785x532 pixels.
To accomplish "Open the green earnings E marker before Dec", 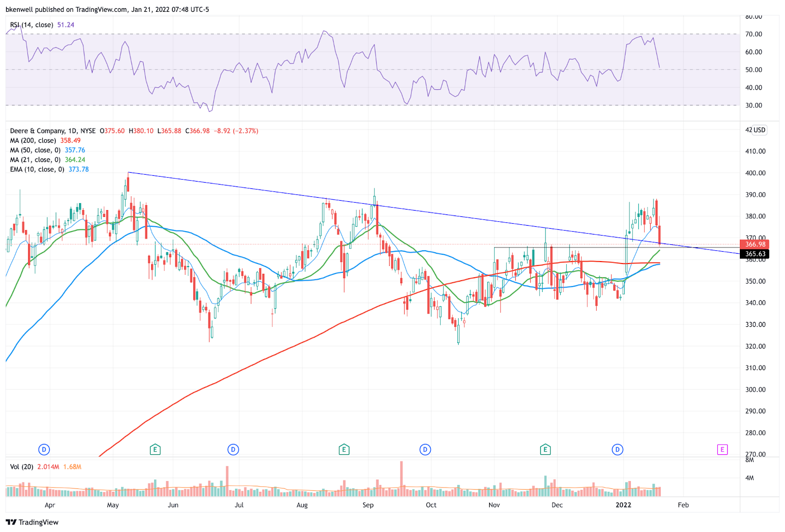I will (x=545, y=450).
